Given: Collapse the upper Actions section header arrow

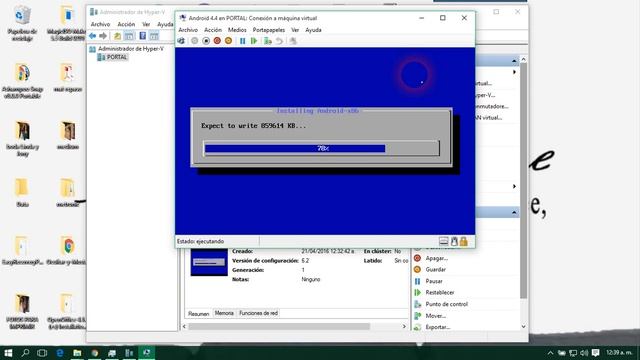Looking at the screenshot, I should click(514, 61).
